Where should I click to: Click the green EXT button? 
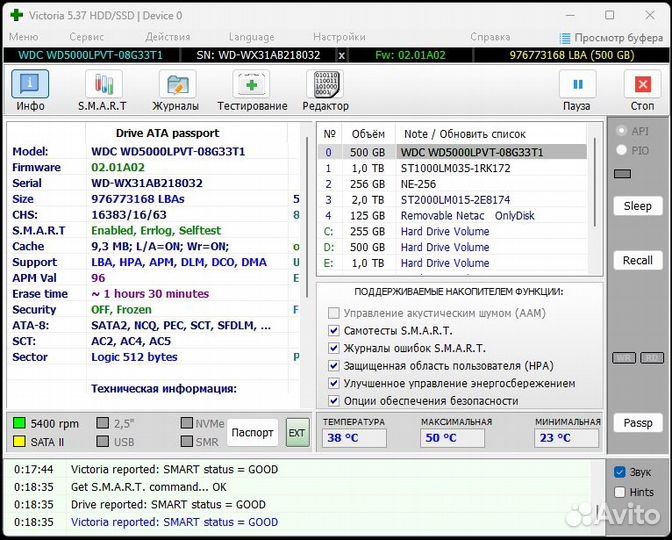[297, 432]
